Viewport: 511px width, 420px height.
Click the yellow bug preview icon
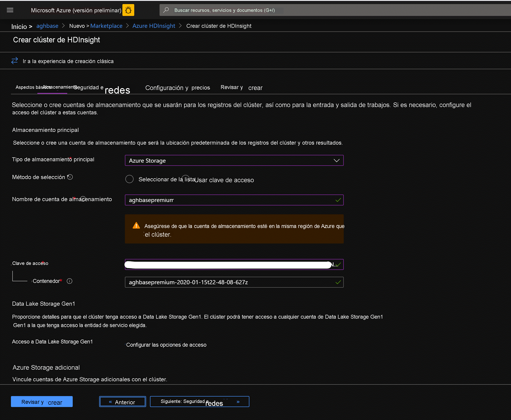(128, 10)
